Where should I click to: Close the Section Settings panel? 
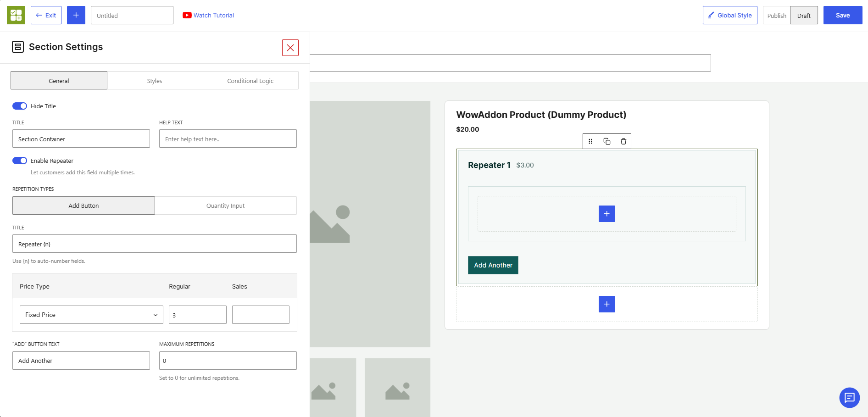click(290, 48)
